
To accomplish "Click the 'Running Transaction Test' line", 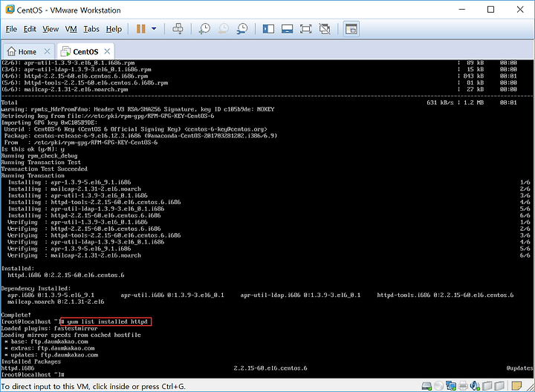I will (x=41, y=163).
